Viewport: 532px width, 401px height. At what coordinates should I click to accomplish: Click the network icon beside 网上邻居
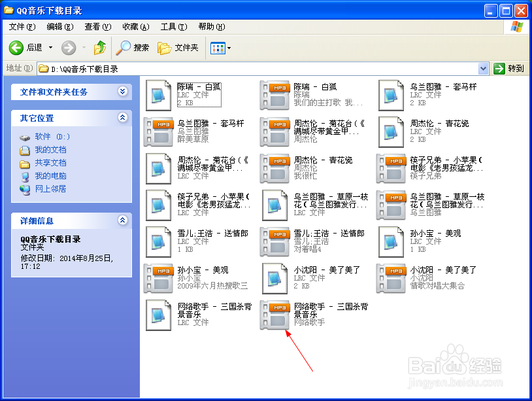pyautogui.click(x=25, y=190)
